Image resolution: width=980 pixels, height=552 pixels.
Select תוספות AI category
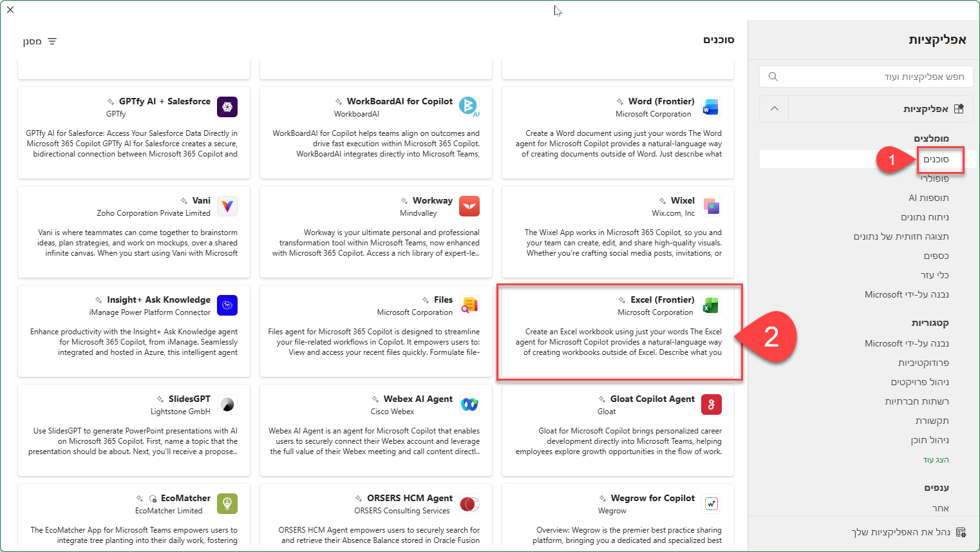928,198
